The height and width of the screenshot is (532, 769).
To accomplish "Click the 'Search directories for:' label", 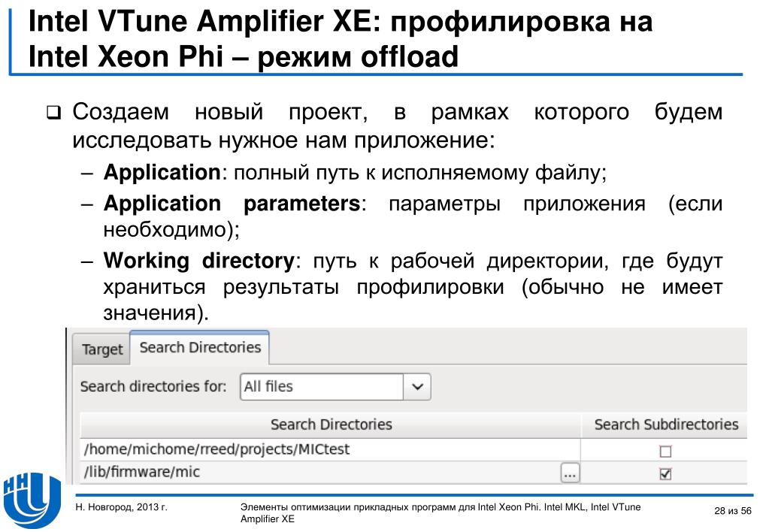I will point(153,386).
